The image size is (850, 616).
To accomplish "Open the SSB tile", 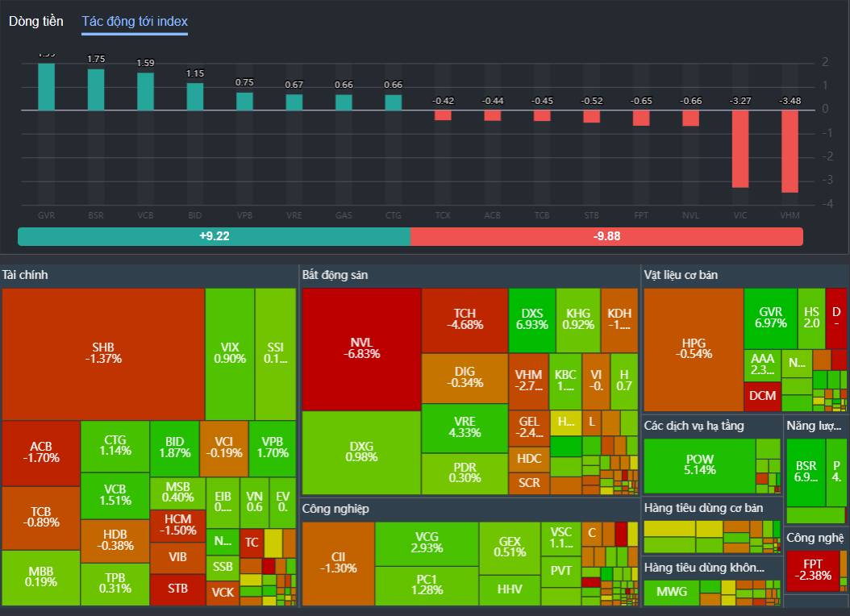I will tap(223, 568).
